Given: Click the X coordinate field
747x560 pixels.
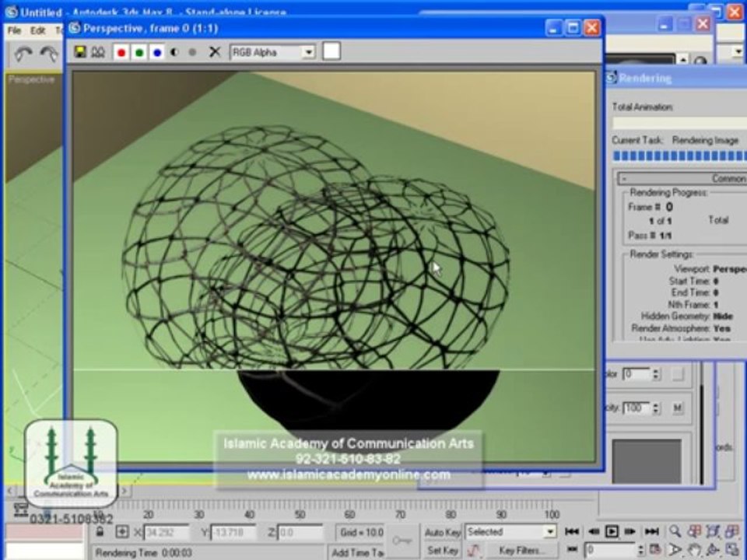Looking at the screenshot, I should coord(166,532).
